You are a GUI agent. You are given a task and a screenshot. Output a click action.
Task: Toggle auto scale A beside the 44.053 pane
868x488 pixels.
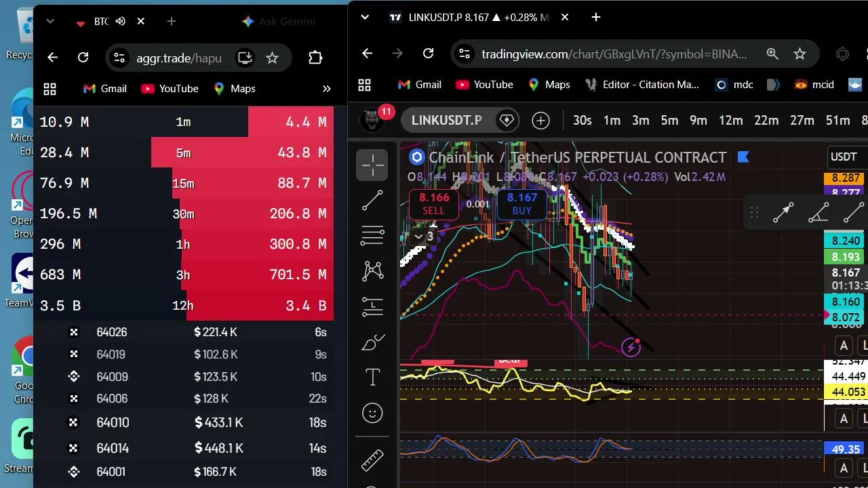[x=844, y=419]
